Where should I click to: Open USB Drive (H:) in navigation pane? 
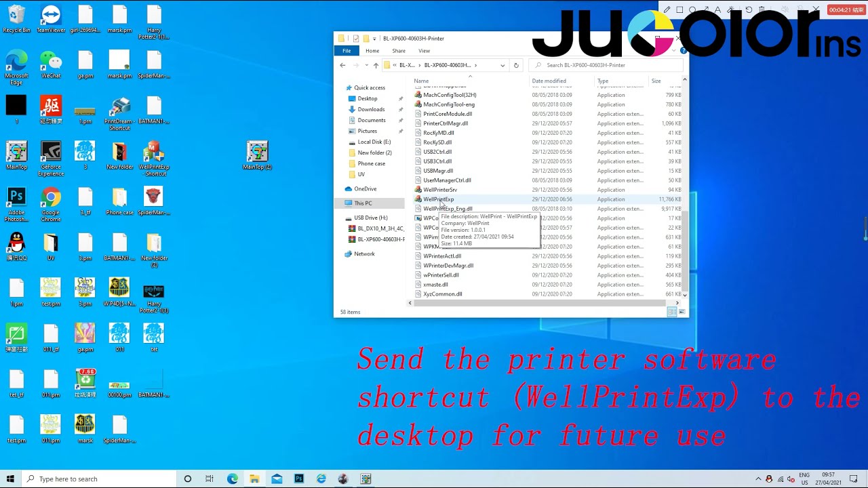pyautogui.click(x=370, y=218)
